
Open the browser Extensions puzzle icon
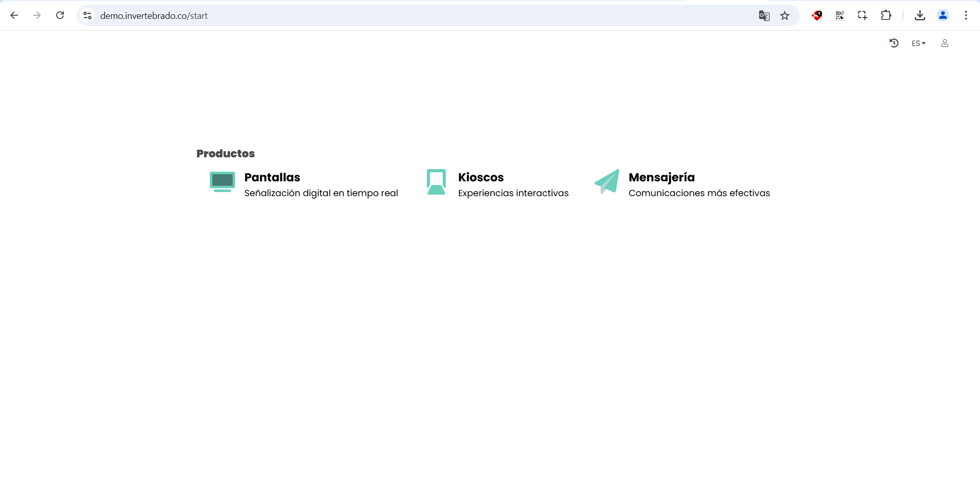point(886,16)
